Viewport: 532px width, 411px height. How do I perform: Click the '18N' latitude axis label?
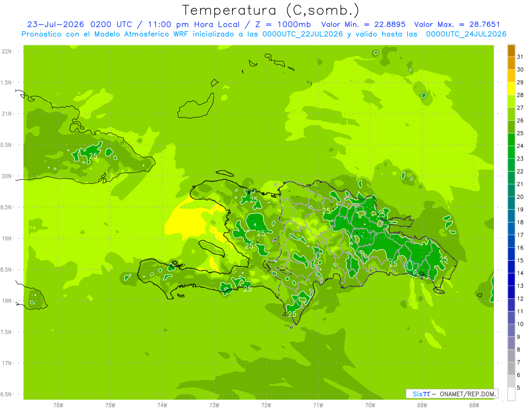6,301
